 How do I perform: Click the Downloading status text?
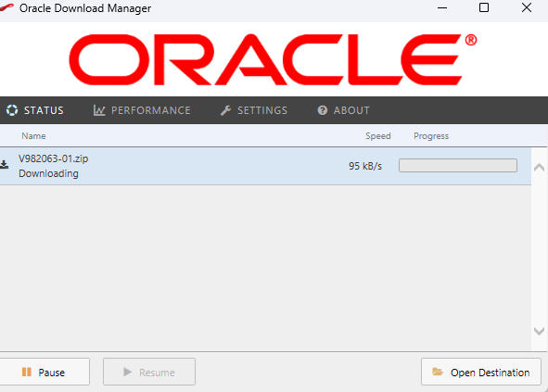(48, 173)
